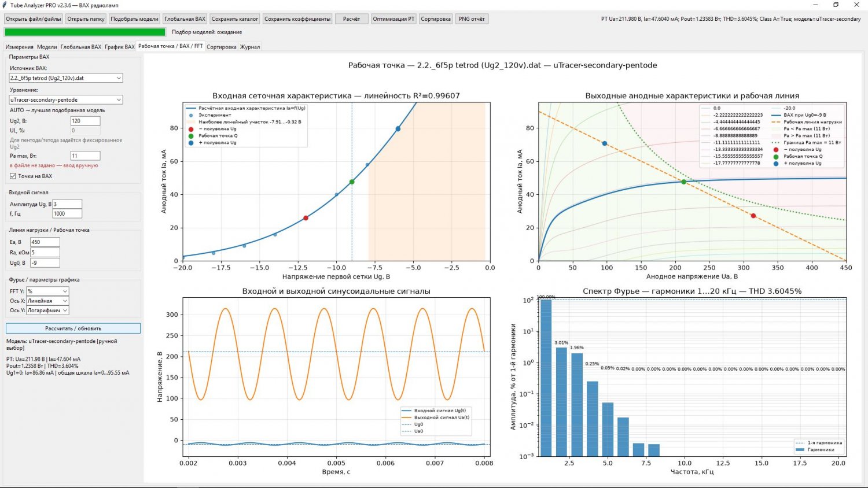Expand the 'Уравнение' model dropdown
Viewport: 868px width, 488px height.
66,100
